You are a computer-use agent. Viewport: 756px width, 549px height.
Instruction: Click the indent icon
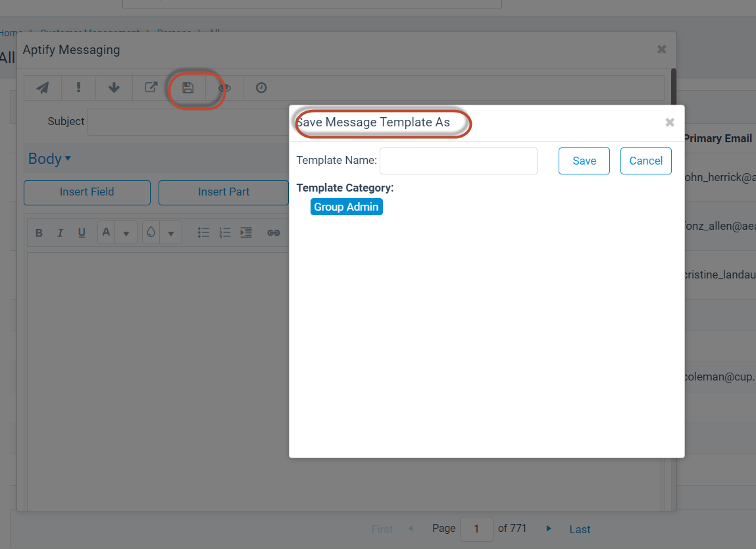pyautogui.click(x=246, y=232)
